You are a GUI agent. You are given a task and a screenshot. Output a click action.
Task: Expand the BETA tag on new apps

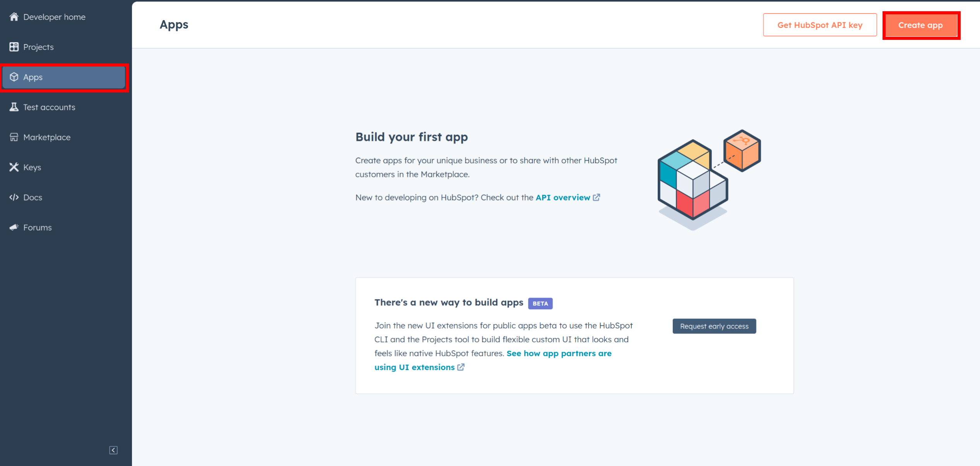540,303
